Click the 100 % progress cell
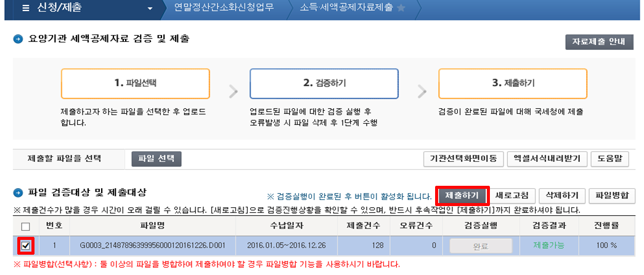644x275 pixels. tap(607, 246)
